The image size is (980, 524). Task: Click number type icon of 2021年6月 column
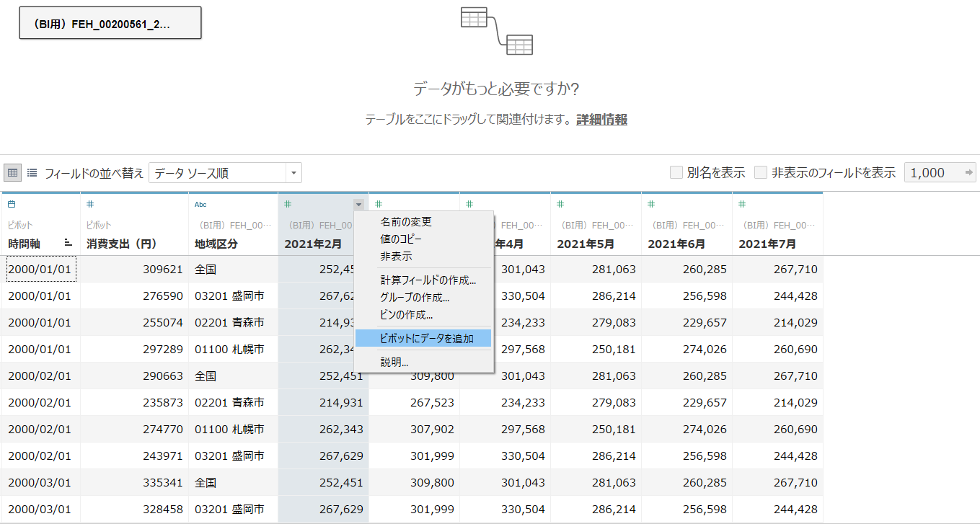point(651,205)
